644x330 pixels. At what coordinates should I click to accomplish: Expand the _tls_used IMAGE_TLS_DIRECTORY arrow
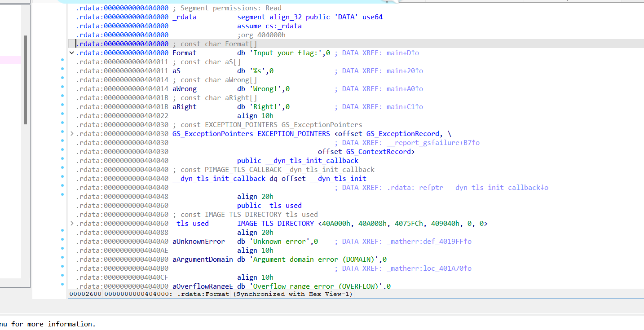(72, 224)
